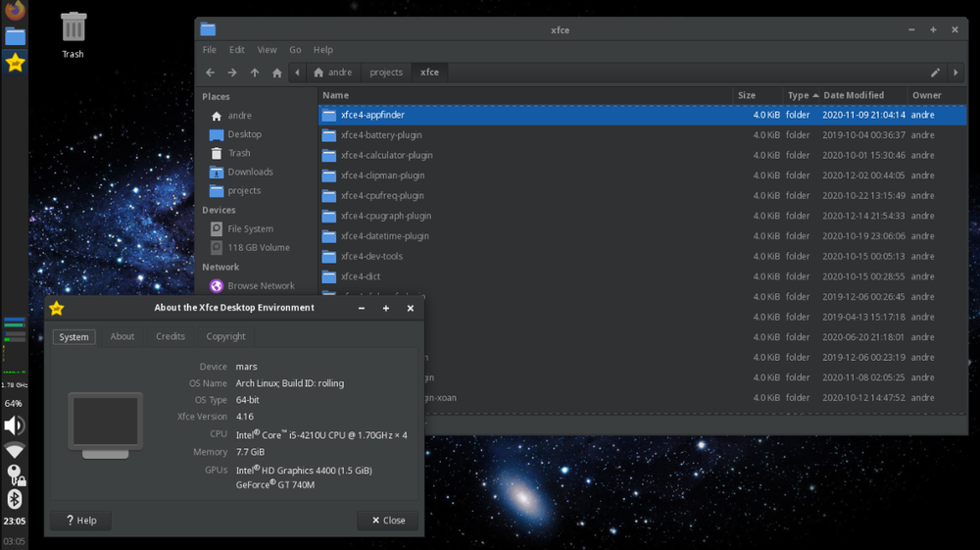Click date 2020-06-20 21:18:01 in list
The width and height of the screenshot is (980, 550).
(863, 337)
